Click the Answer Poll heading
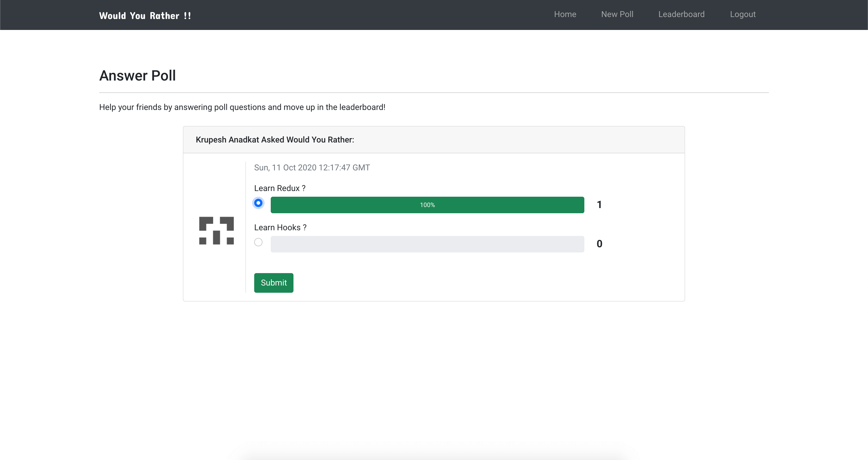This screenshot has height=460, width=868. [137, 75]
